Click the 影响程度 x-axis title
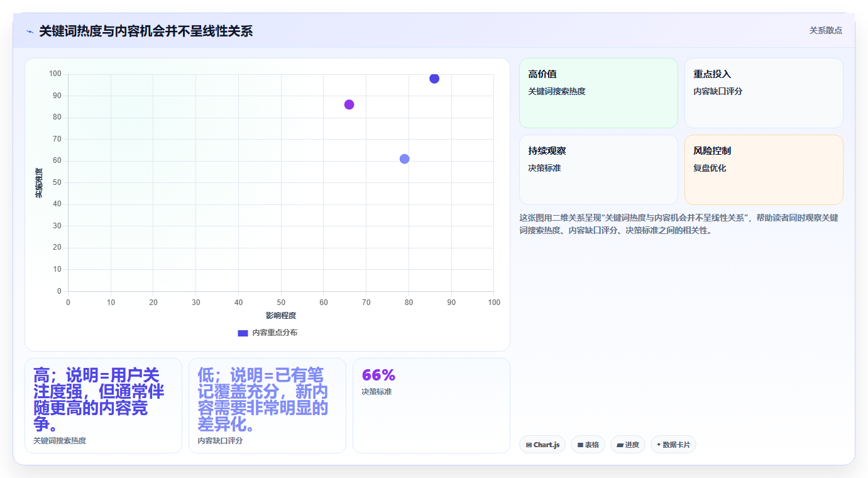868x478 pixels. [x=281, y=316]
